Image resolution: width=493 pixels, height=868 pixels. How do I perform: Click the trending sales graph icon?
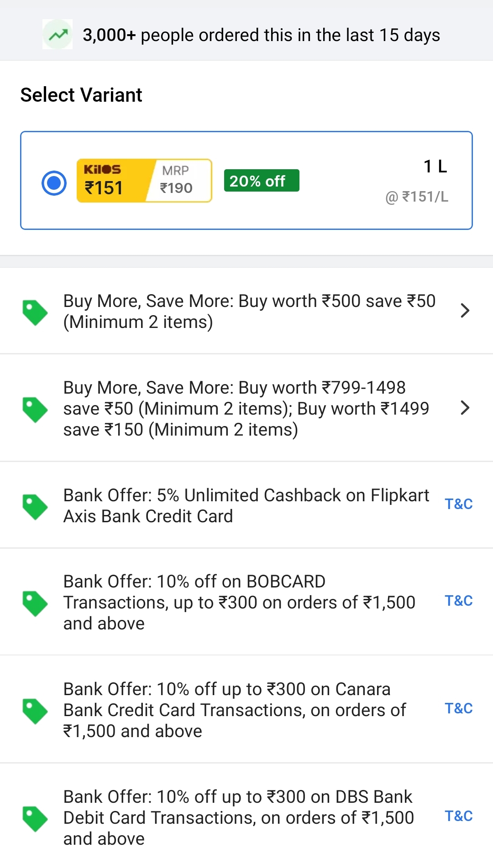pos(57,34)
